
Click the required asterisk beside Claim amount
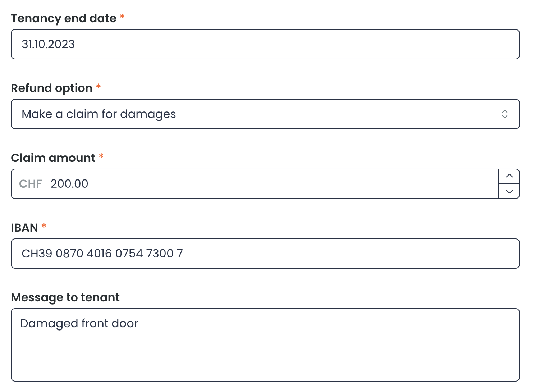(x=101, y=157)
